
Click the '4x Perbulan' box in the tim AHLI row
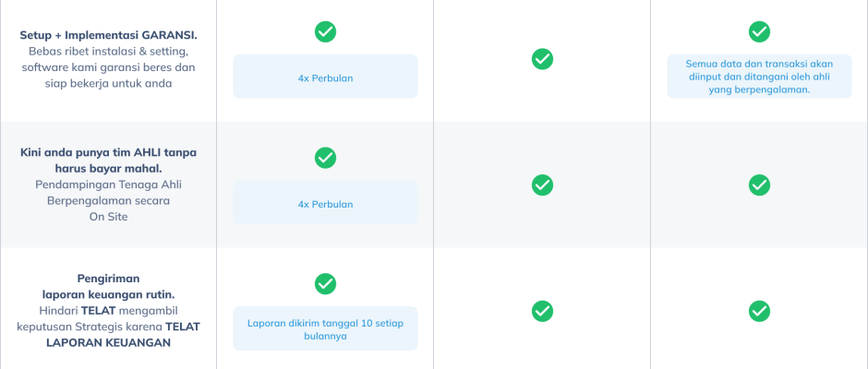point(325,203)
